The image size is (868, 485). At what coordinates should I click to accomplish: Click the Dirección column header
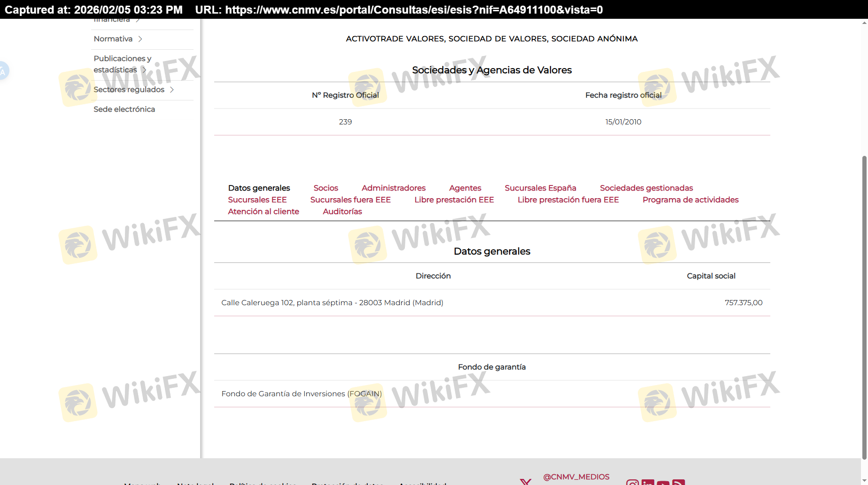433,276
